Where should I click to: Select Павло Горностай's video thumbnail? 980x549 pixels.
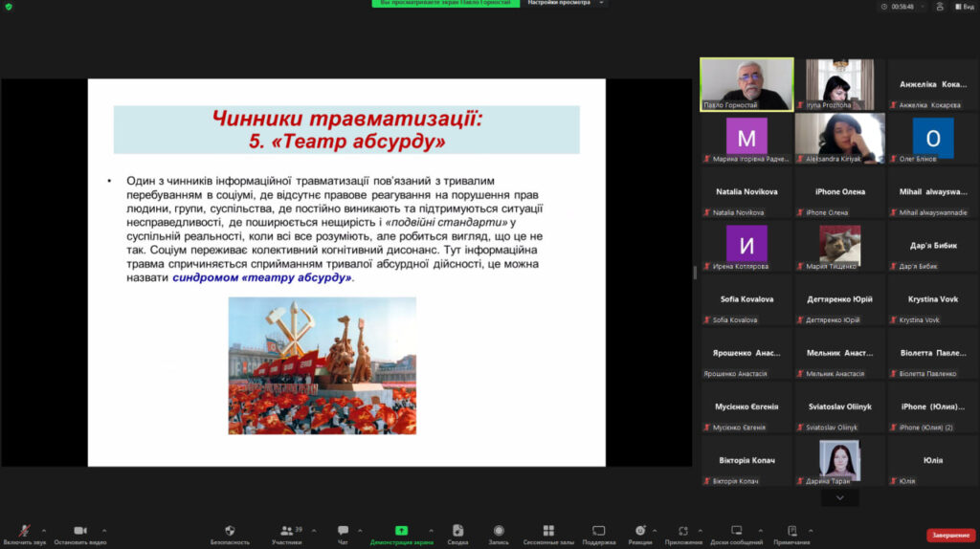[x=746, y=84]
